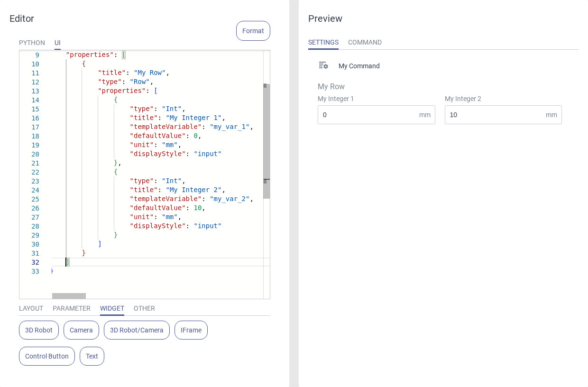
Task: Switch to the COMMAND preview tab
Action: click(x=365, y=42)
